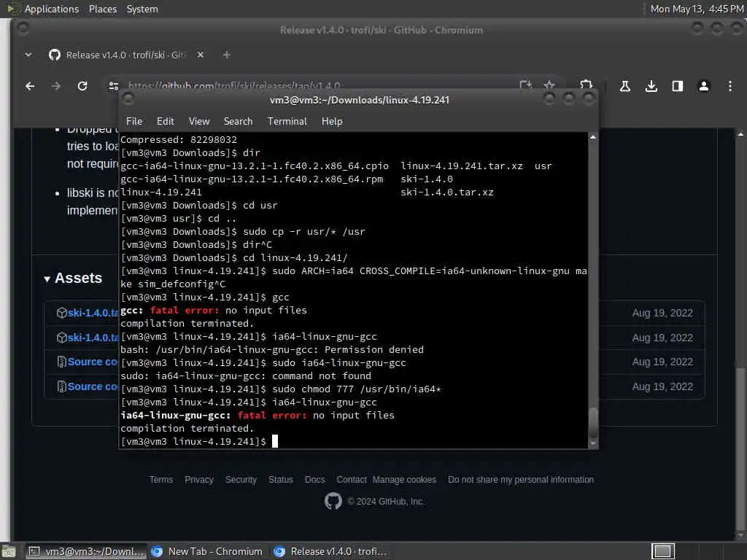Screen dimensions: 747x560
Task: Open the terminal Search menu
Action: 239,122
